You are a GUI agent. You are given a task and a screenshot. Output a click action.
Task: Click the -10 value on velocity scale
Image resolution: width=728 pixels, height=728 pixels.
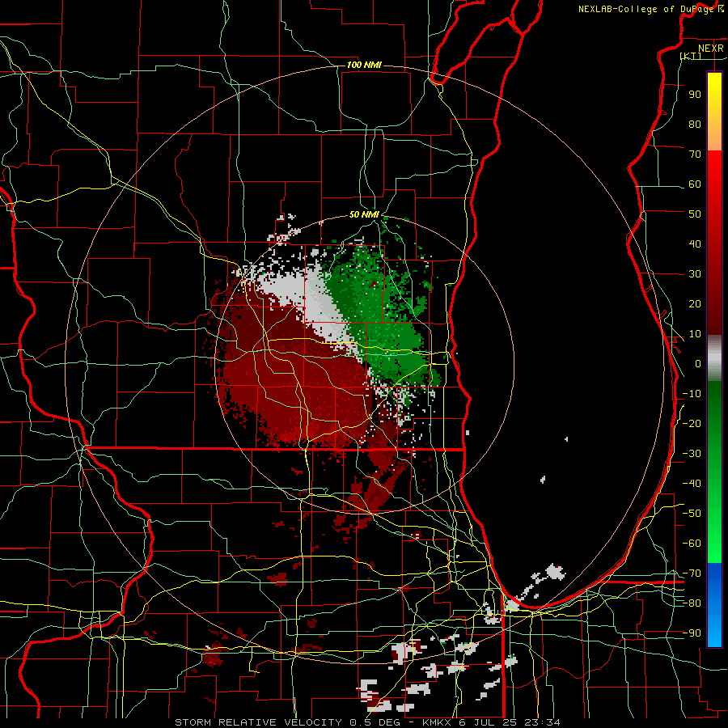[x=692, y=394]
